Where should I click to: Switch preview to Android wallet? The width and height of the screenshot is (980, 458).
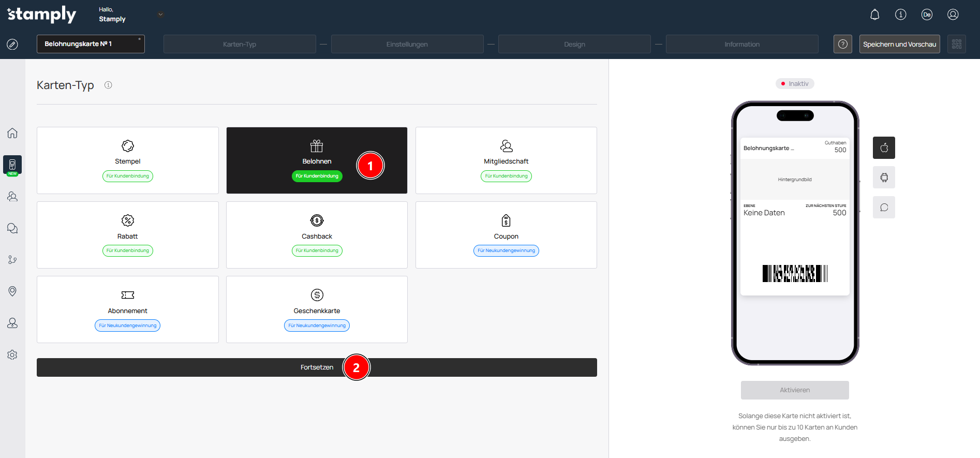pos(884,178)
